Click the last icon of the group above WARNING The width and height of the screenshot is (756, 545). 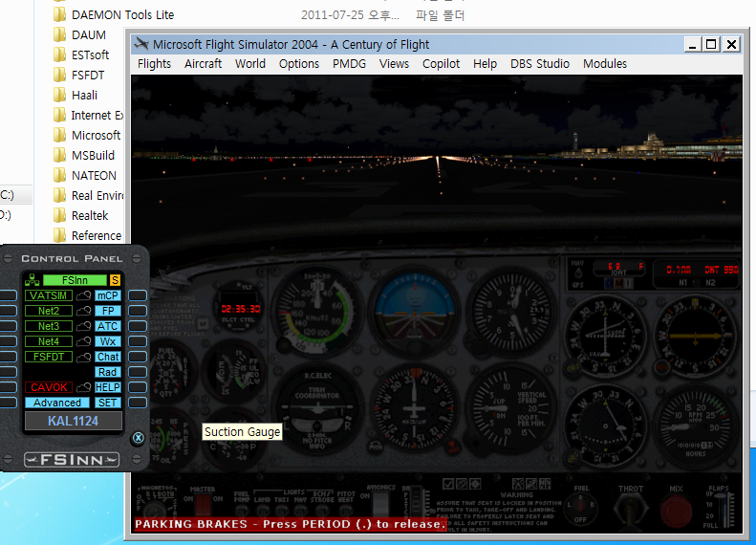545,484
